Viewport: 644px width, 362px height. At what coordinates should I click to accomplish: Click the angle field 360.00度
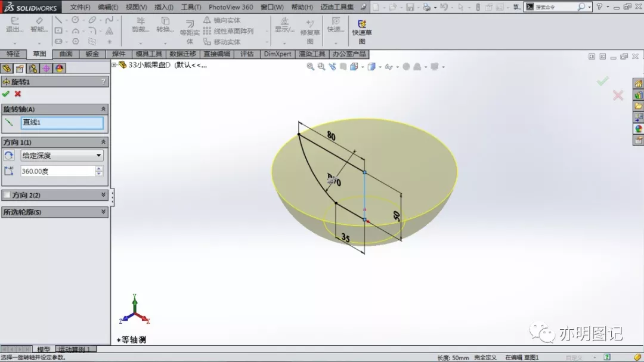pyautogui.click(x=58, y=171)
